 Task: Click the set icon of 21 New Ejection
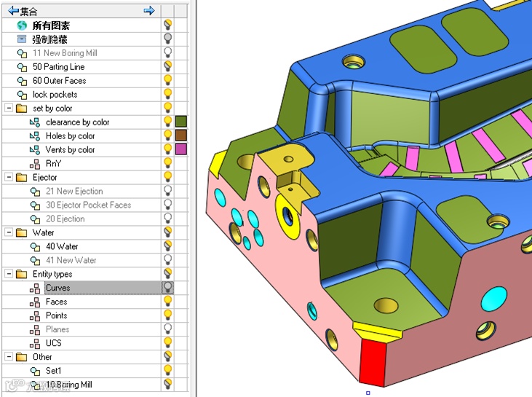pyautogui.click(x=35, y=192)
